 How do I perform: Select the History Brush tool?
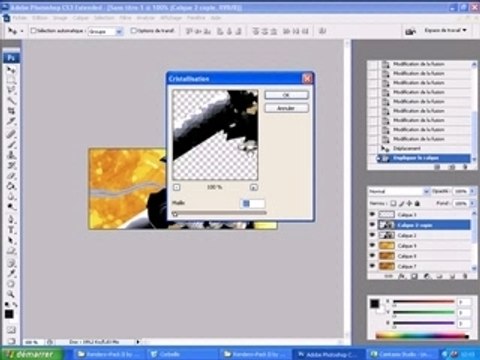[11, 165]
